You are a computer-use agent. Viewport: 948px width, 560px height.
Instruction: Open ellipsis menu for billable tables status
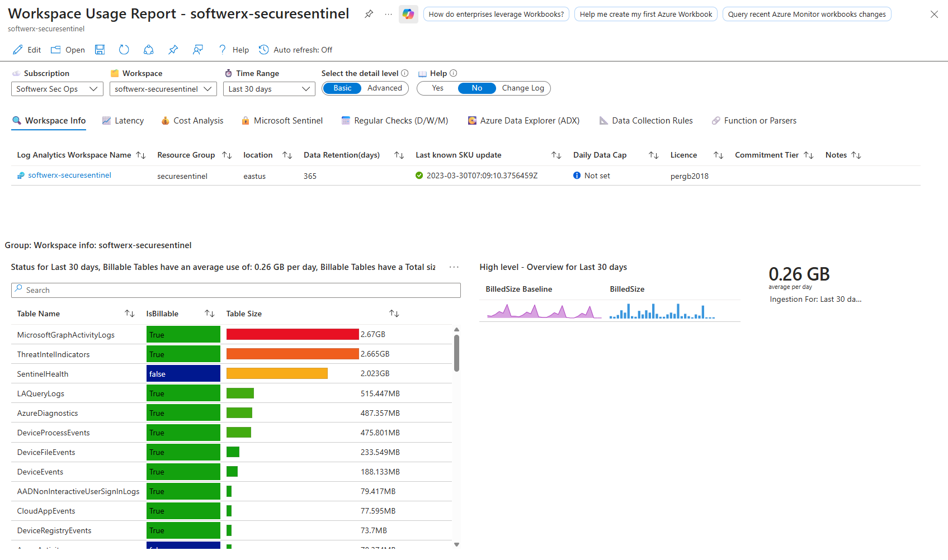(454, 267)
